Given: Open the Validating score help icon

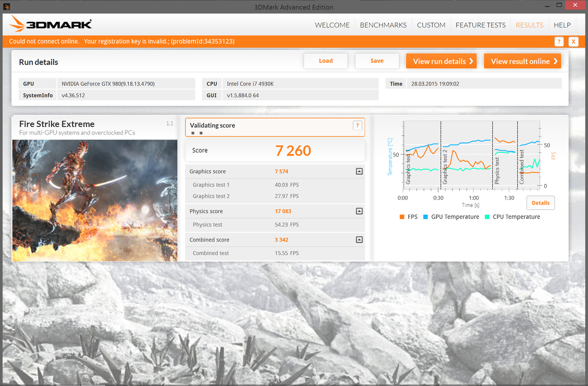Looking at the screenshot, I should 357,125.
